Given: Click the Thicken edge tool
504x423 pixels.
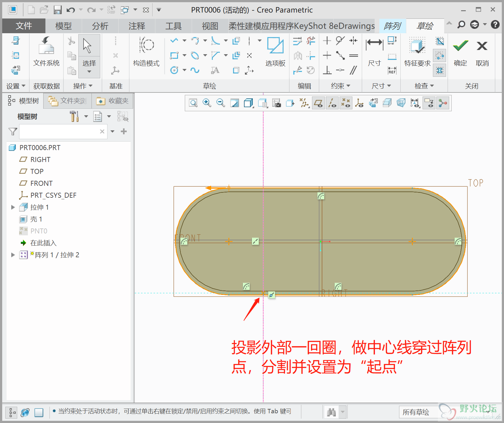Looking at the screenshot, I should 236,55.
